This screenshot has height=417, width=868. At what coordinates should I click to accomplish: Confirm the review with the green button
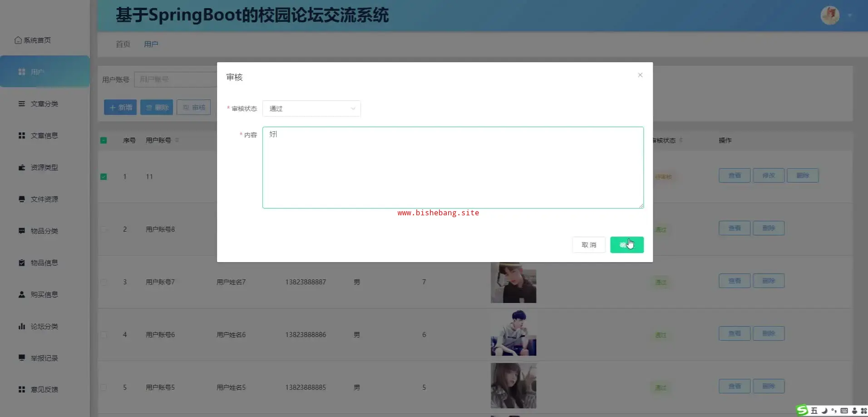coord(627,245)
